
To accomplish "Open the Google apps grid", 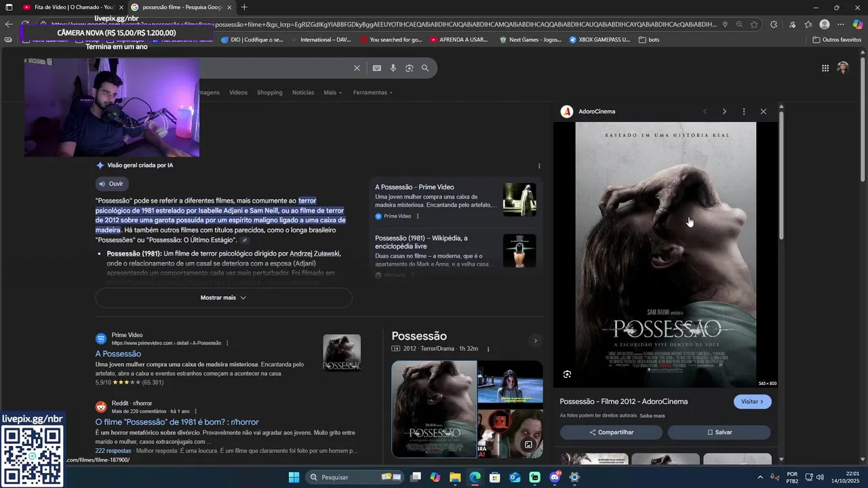I will [825, 68].
